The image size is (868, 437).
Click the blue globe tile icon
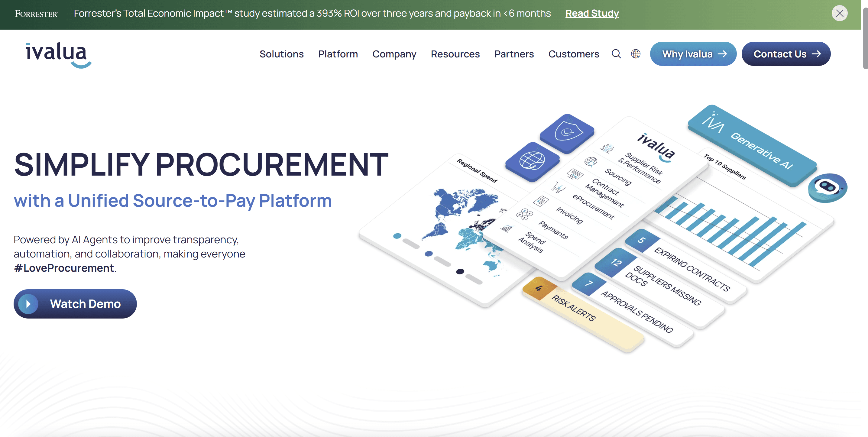point(532,161)
